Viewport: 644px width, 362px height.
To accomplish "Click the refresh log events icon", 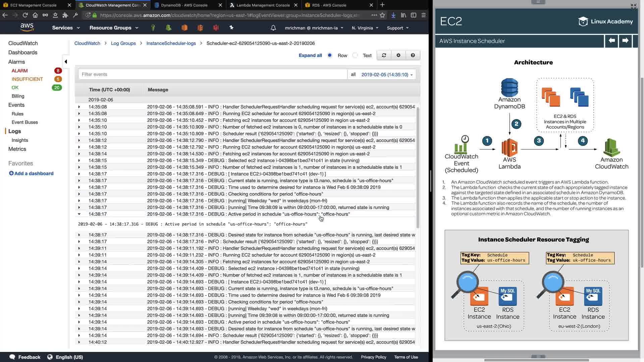I will pos(384,55).
